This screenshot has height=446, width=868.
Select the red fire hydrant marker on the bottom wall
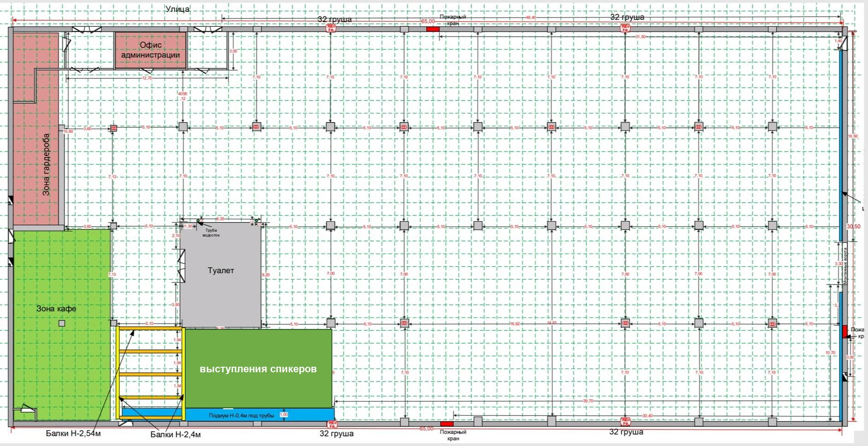coord(447,423)
